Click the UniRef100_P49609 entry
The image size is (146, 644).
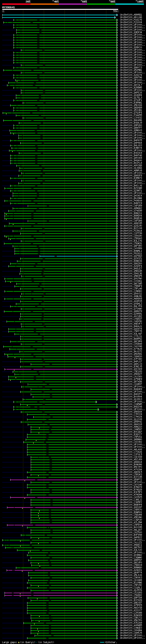131,201
